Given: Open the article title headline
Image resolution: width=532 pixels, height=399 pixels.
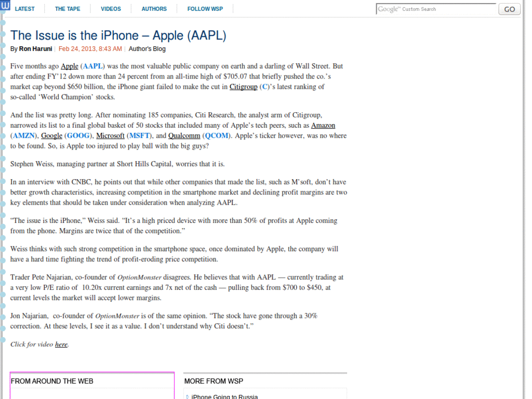Looking at the screenshot, I should pos(118,35).
